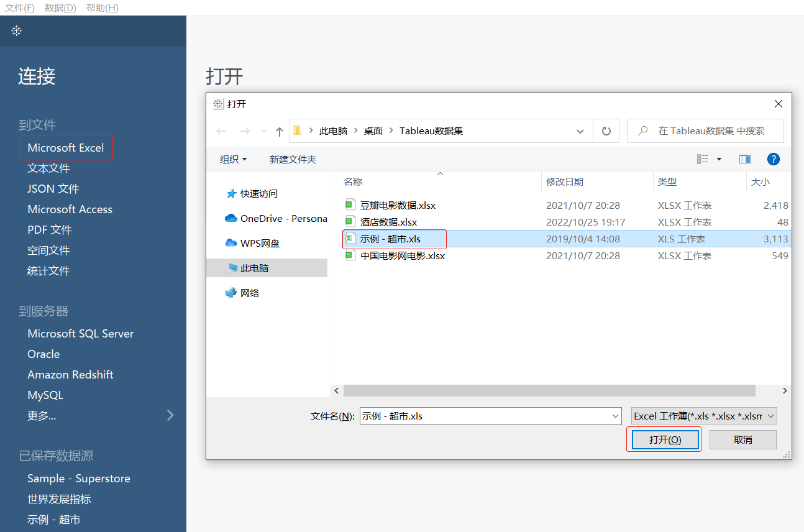This screenshot has width=804, height=532.
Task: Click the search field in Tableau数据集
Action: coord(705,131)
